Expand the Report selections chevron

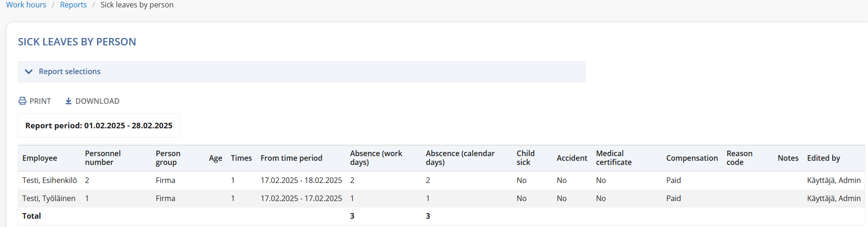click(x=29, y=71)
